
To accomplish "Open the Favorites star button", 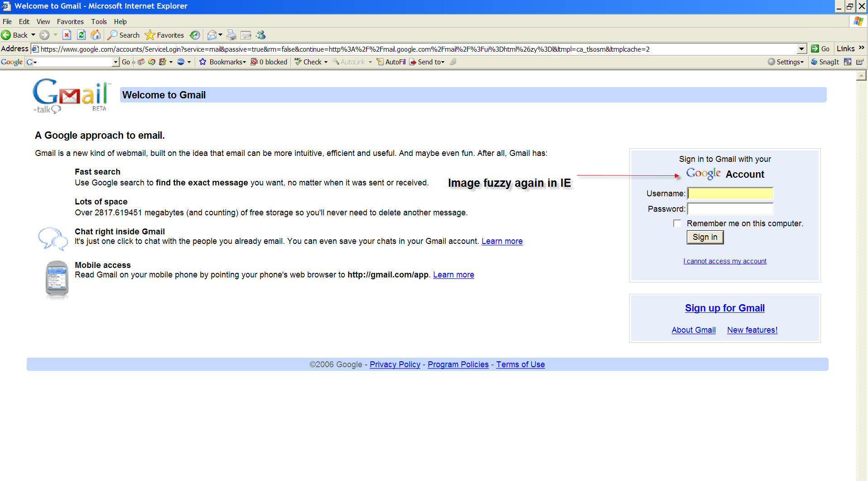I will click(x=164, y=35).
